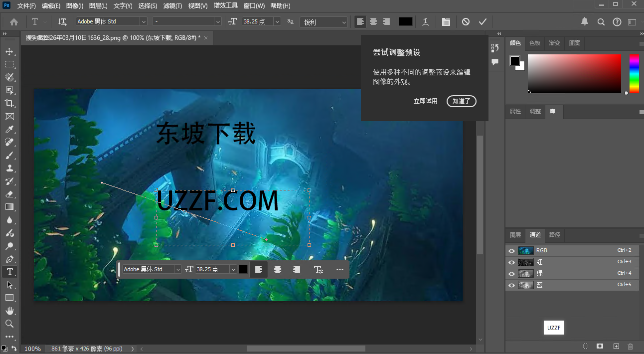This screenshot has width=644, height=354.
Task: Activate the Clone Stamp tool
Action: coord(10,168)
